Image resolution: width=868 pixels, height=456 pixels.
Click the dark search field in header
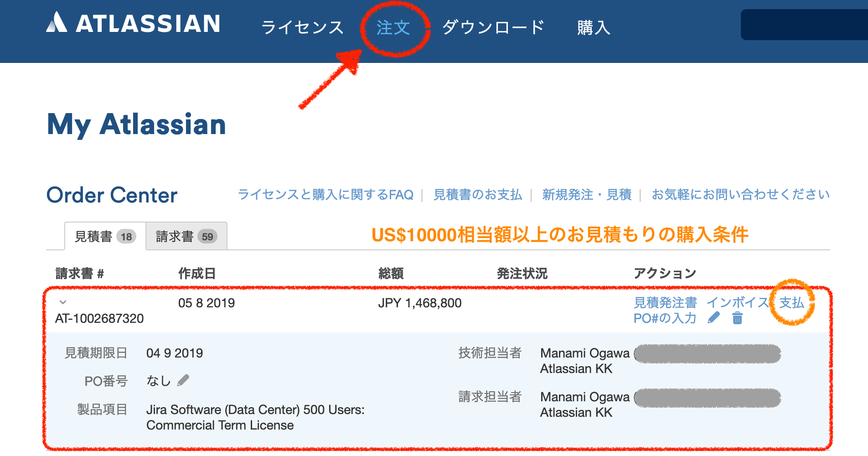click(x=804, y=25)
